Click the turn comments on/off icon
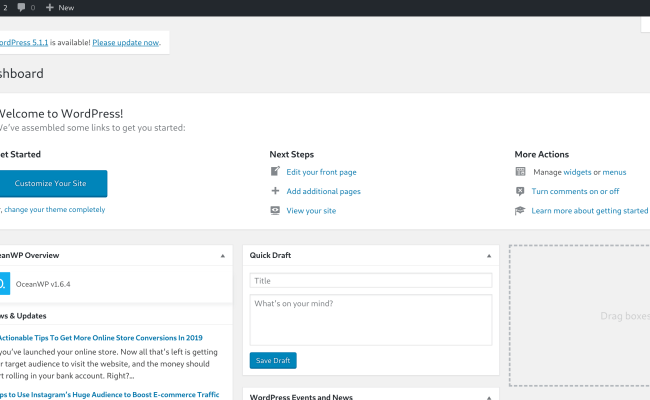This screenshot has height=400, width=650. click(x=520, y=191)
